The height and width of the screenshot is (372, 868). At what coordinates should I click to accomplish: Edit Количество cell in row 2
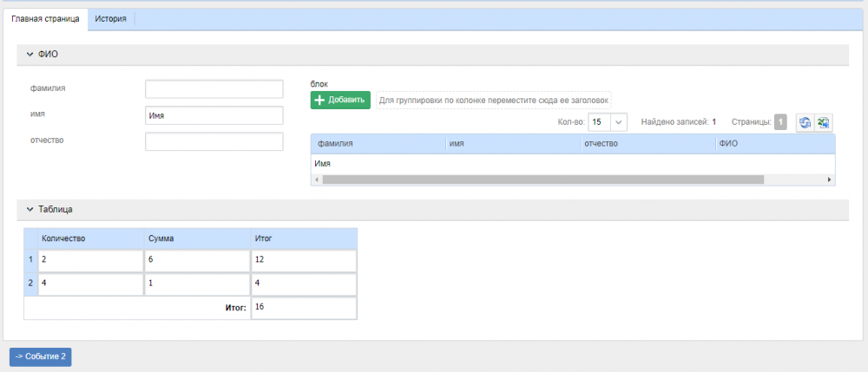(90, 284)
